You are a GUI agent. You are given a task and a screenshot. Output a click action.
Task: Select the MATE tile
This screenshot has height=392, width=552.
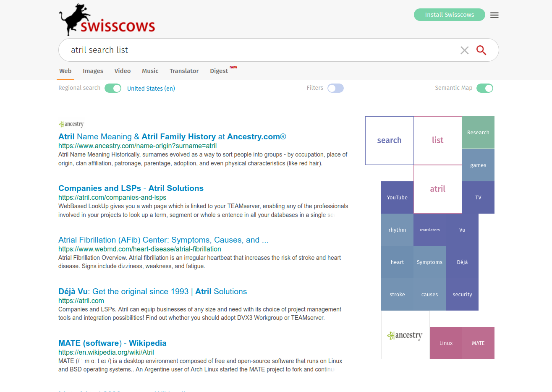pyautogui.click(x=478, y=343)
